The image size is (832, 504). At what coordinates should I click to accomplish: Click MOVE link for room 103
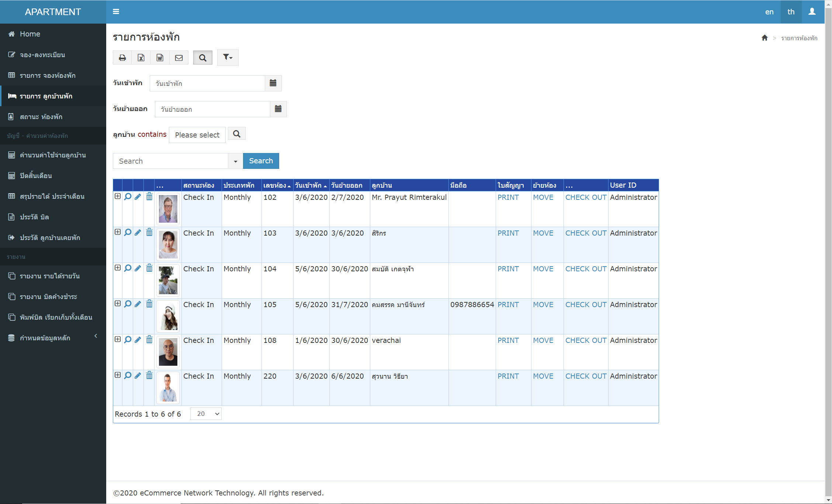click(x=543, y=233)
